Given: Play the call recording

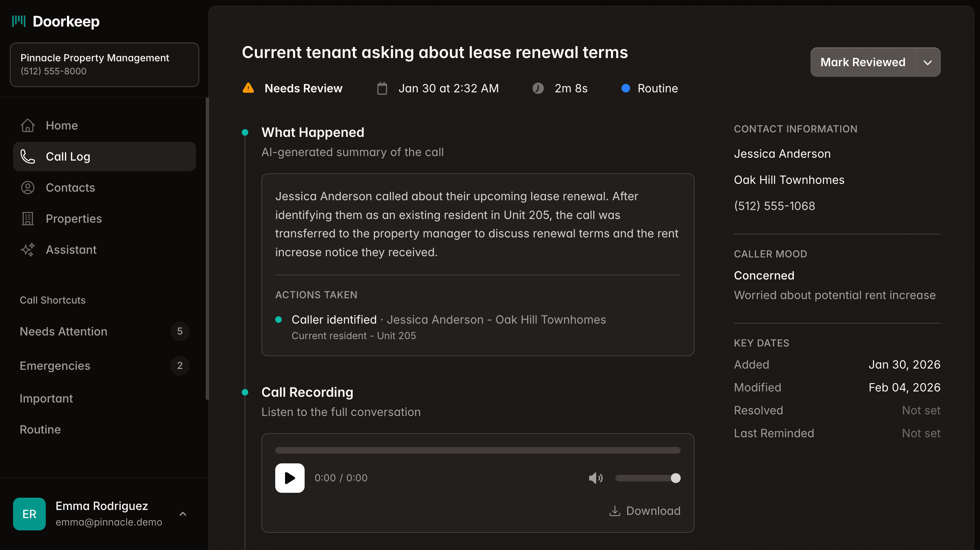Looking at the screenshot, I should 290,478.
